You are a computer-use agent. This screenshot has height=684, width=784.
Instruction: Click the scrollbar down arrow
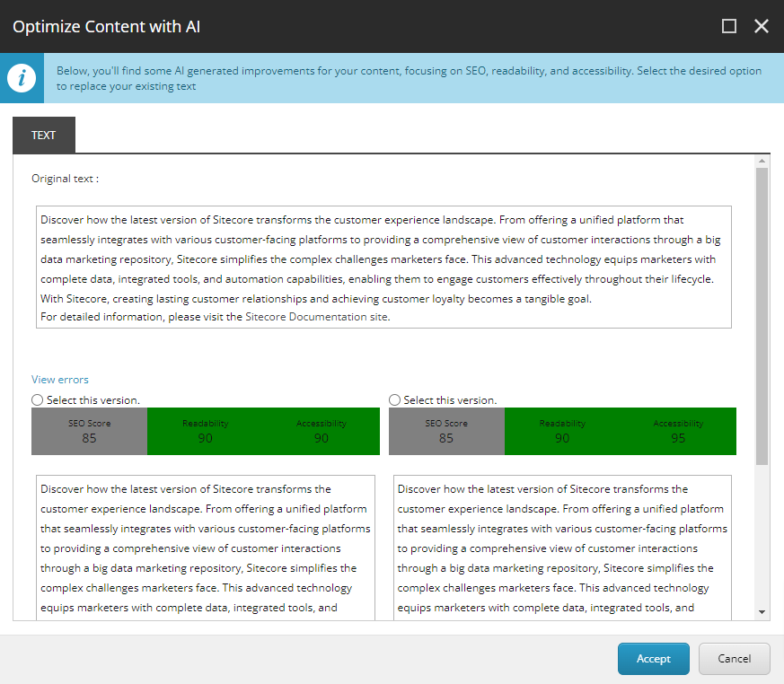762,612
